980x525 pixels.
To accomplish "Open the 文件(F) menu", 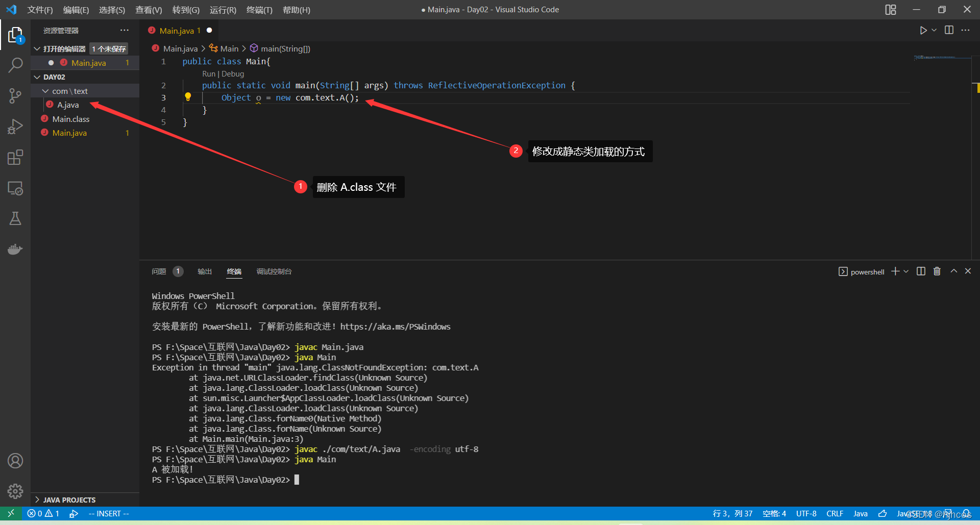I will [40, 10].
